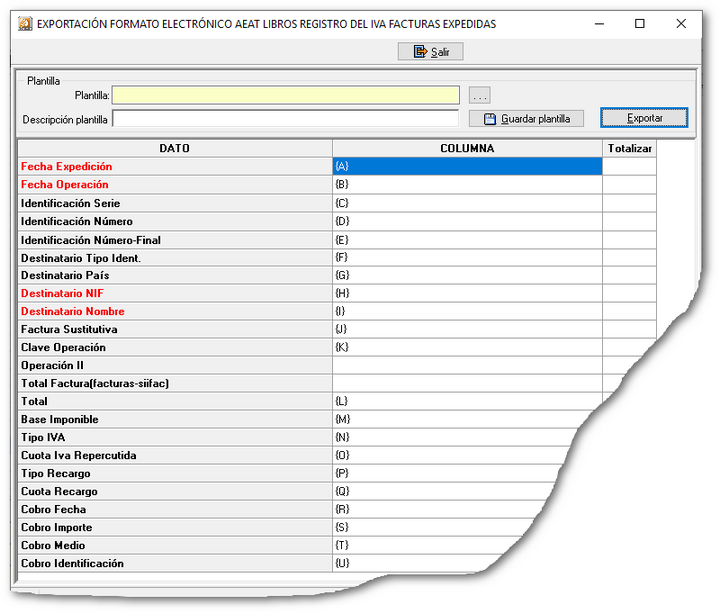Viewport: 720px width, 614px height.
Task: Click the {H} cell for Destinatario NIF
Action: (x=467, y=293)
